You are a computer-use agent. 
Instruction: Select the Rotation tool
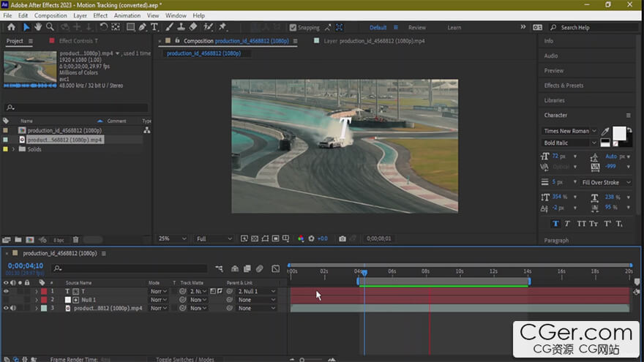[103, 27]
